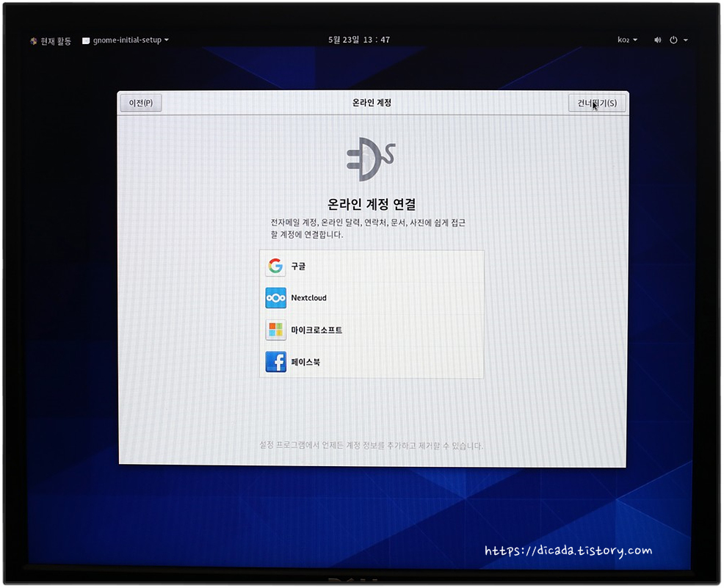The image size is (724, 588).
Task: Click the 온라인 계정 연결 heading
Action: (x=372, y=204)
